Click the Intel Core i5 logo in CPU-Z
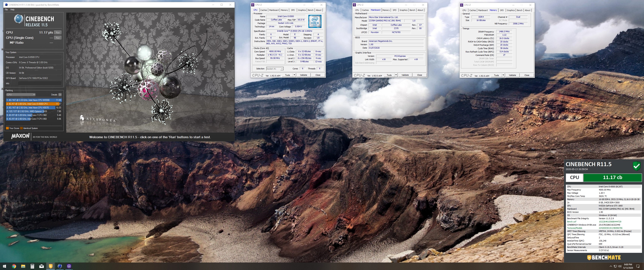This screenshot has width=644, height=270. [315, 22]
